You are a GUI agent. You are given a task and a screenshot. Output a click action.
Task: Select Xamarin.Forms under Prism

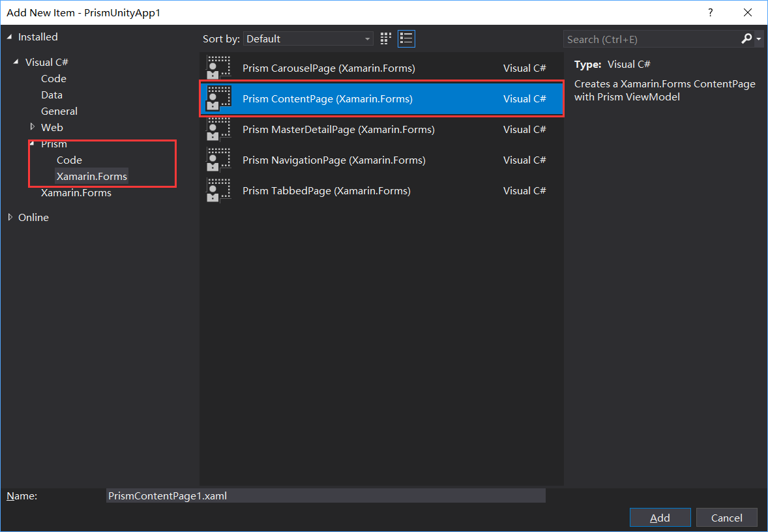(91, 176)
